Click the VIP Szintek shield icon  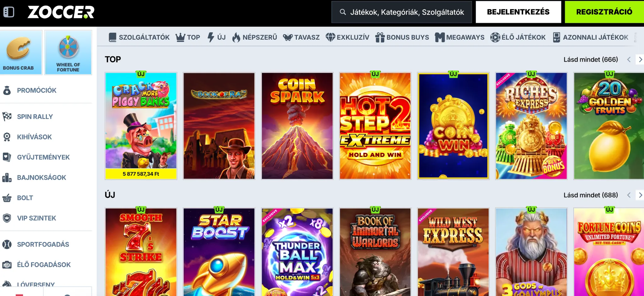point(7,218)
